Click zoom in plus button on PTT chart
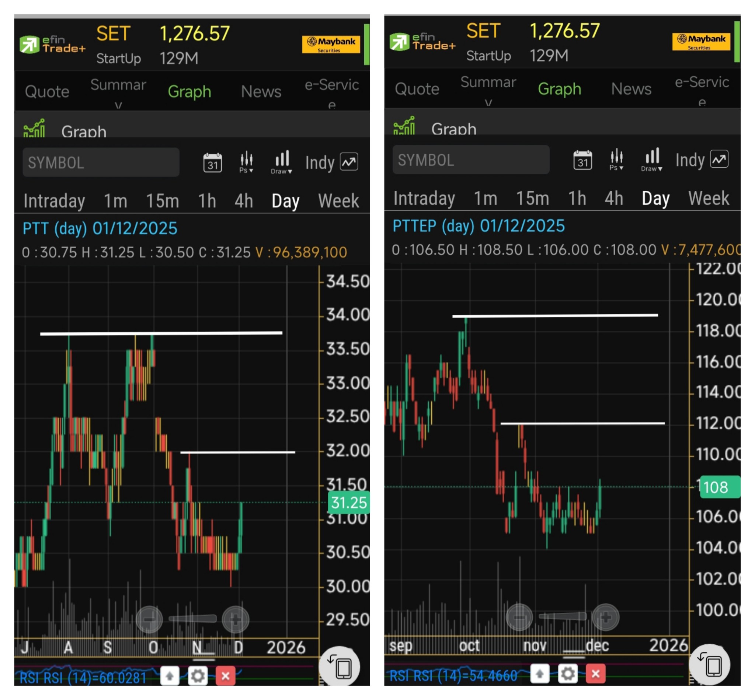Viewport: 755px width, 700px height. click(x=235, y=619)
